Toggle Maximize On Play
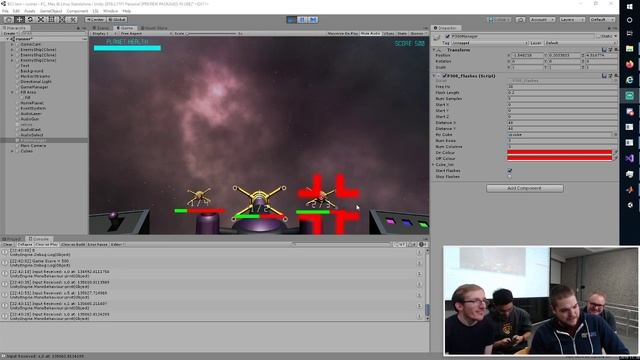The height and width of the screenshot is (360, 640). pyautogui.click(x=343, y=33)
